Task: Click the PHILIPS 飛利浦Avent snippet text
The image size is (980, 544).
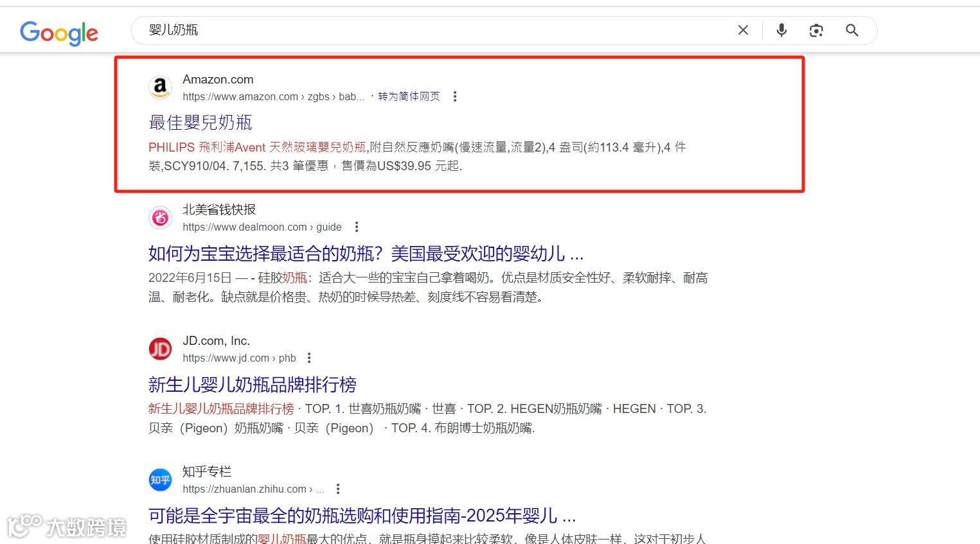Action: pos(257,147)
